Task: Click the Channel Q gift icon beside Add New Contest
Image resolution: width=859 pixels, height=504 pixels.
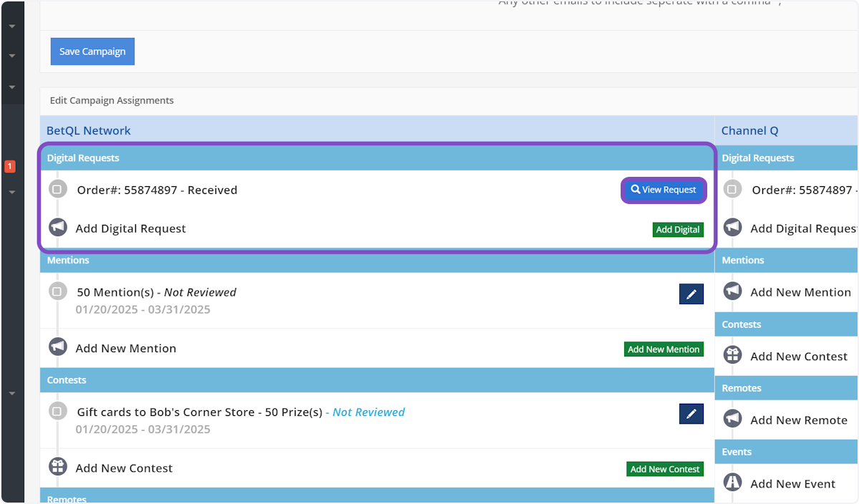Action: tap(732, 355)
